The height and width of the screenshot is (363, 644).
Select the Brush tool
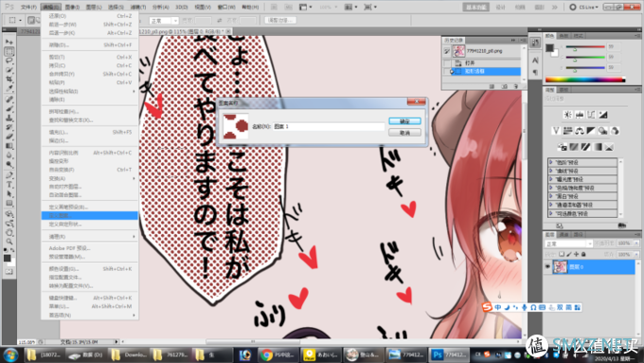pos(9,109)
